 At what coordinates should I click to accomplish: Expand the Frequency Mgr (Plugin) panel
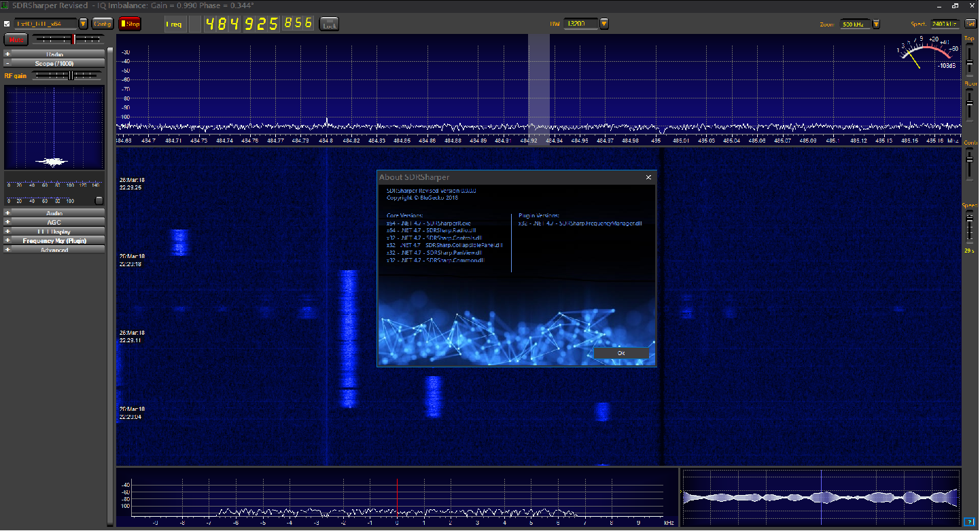(54, 240)
